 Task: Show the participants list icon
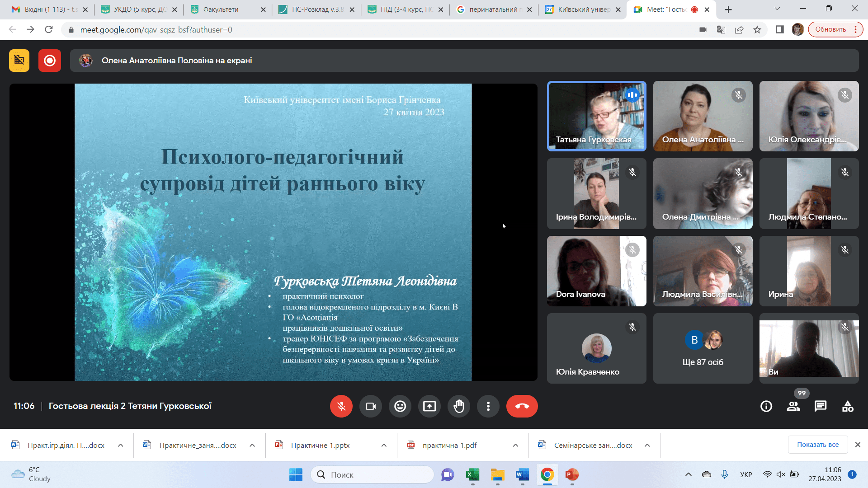(x=793, y=406)
